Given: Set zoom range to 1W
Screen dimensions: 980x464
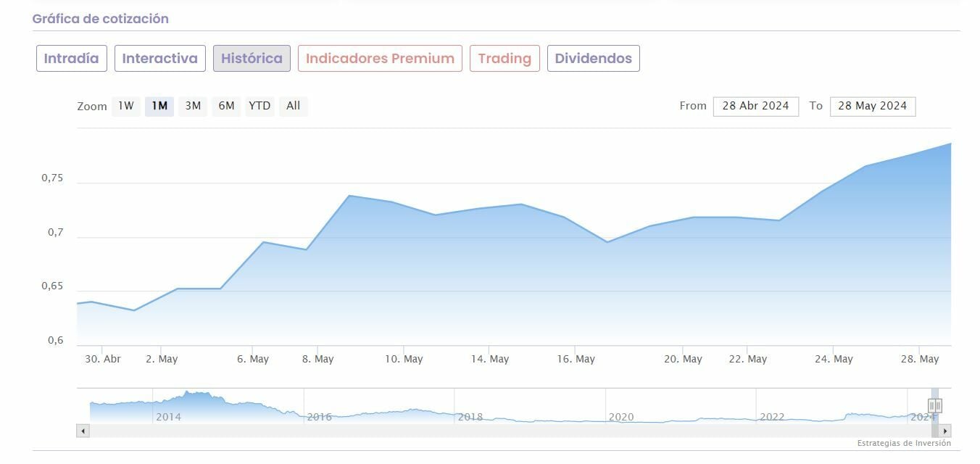Looking at the screenshot, I should pyautogui.click(x=126, y=106).
